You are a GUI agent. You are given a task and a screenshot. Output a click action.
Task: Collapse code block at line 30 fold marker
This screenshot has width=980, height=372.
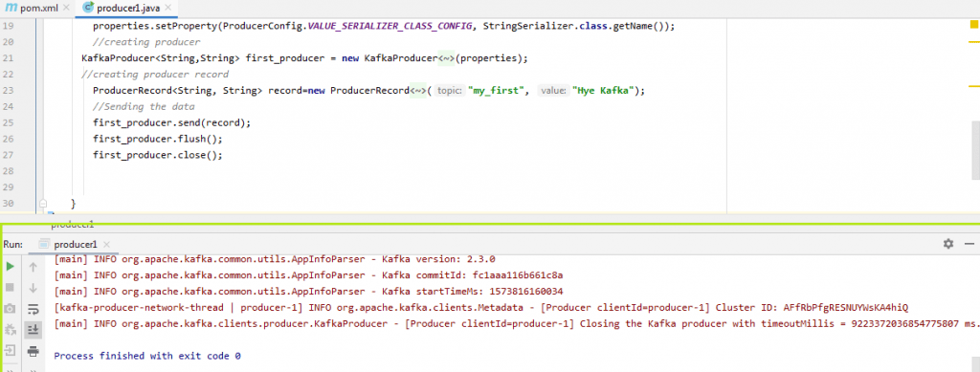point(43,204)
